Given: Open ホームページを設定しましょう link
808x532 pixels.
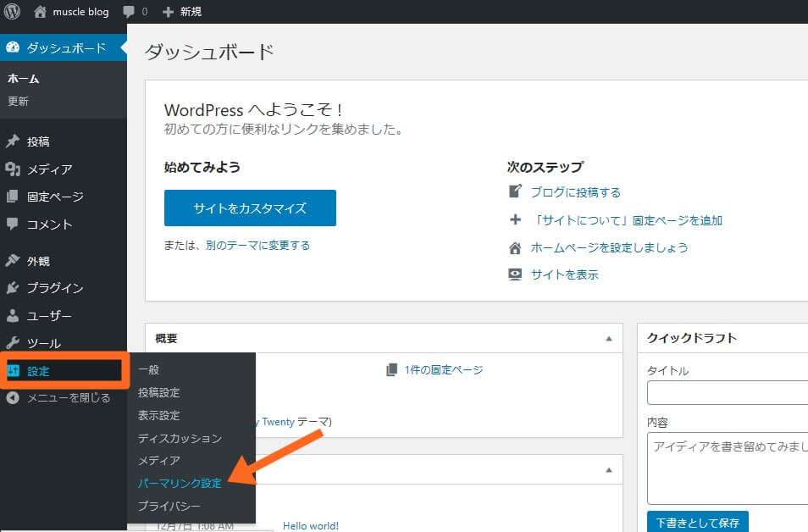Looking at the screenshot, I should tap(609, 247).
